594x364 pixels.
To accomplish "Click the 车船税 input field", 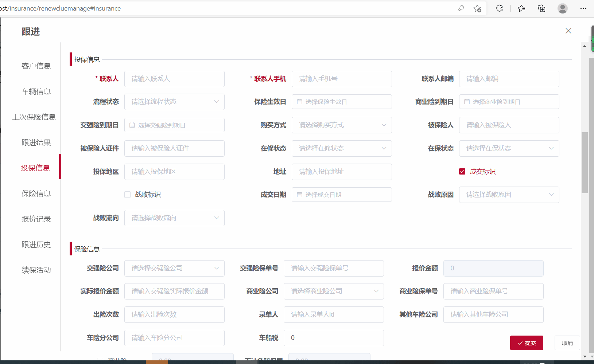I will (334, 338).
